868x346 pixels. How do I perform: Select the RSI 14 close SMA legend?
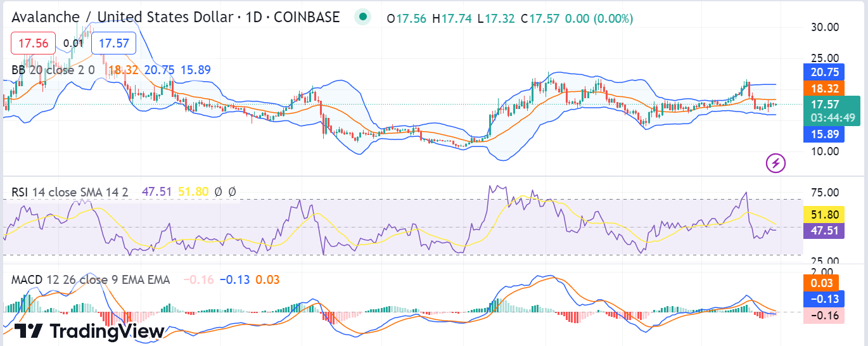[x=70, y=191]
